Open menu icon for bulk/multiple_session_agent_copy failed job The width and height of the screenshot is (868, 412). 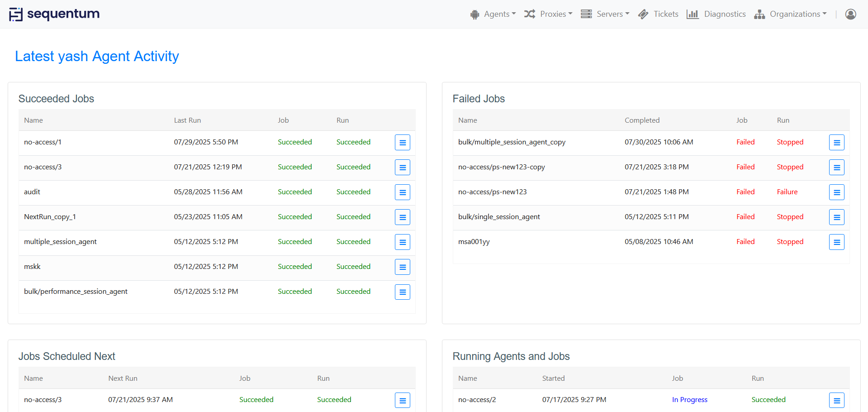(x=836, y=143)
